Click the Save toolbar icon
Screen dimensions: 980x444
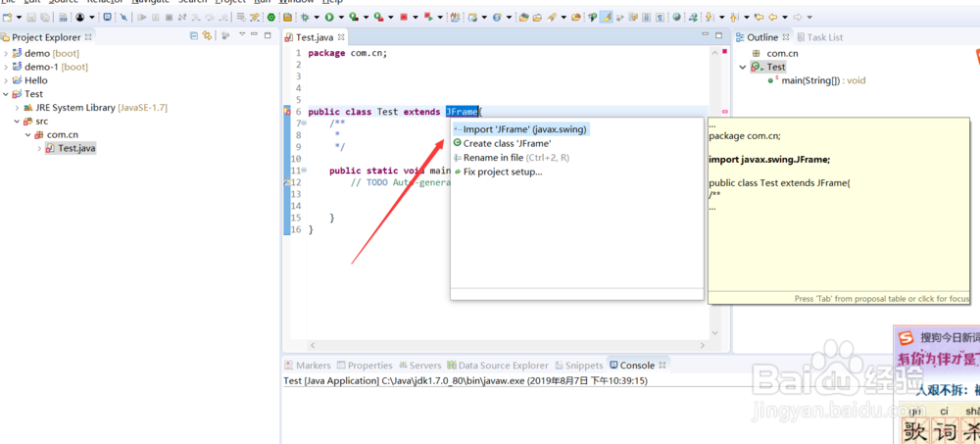coord(31,17)
